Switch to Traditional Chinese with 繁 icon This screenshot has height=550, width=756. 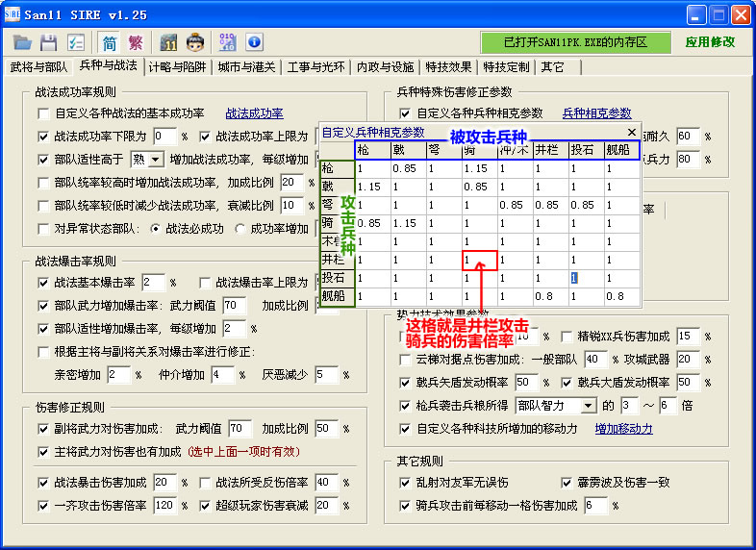pyautogui.click(x=136, y=42)
